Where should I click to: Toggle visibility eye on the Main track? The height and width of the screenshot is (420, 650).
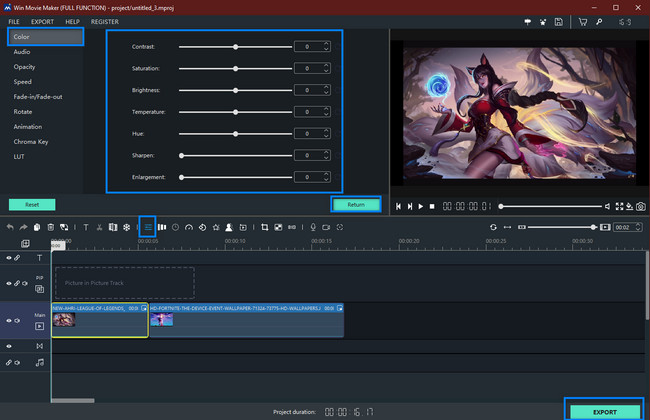tap(9, 320)
